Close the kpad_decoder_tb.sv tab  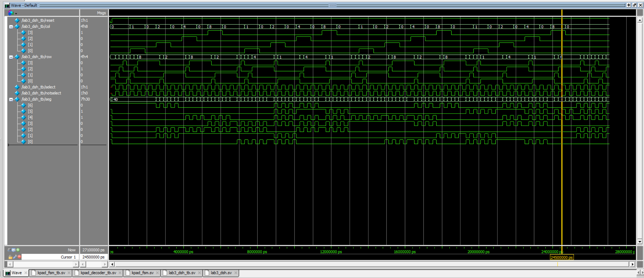[120, 273]
